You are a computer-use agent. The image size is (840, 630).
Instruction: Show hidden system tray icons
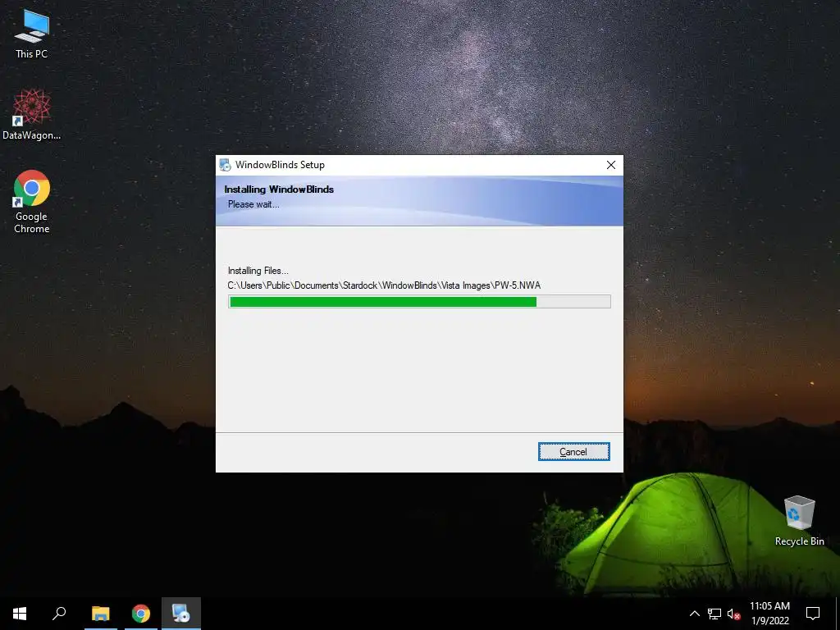tap(694, 614)
